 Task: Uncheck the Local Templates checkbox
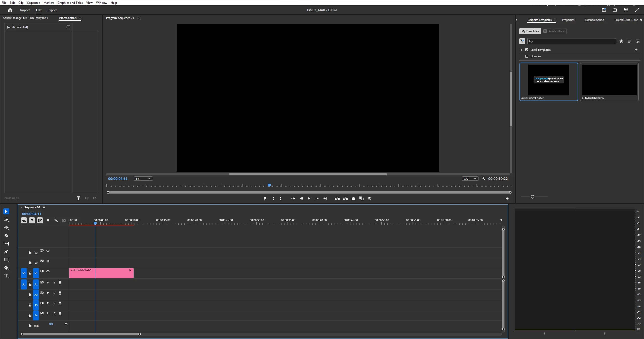tap(527, 50)
